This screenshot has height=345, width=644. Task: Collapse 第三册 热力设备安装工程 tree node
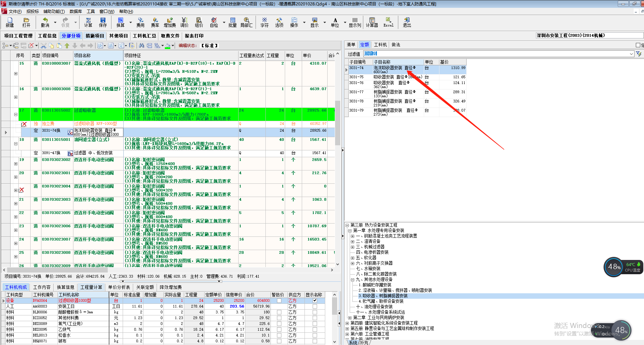tap(347, 225)
